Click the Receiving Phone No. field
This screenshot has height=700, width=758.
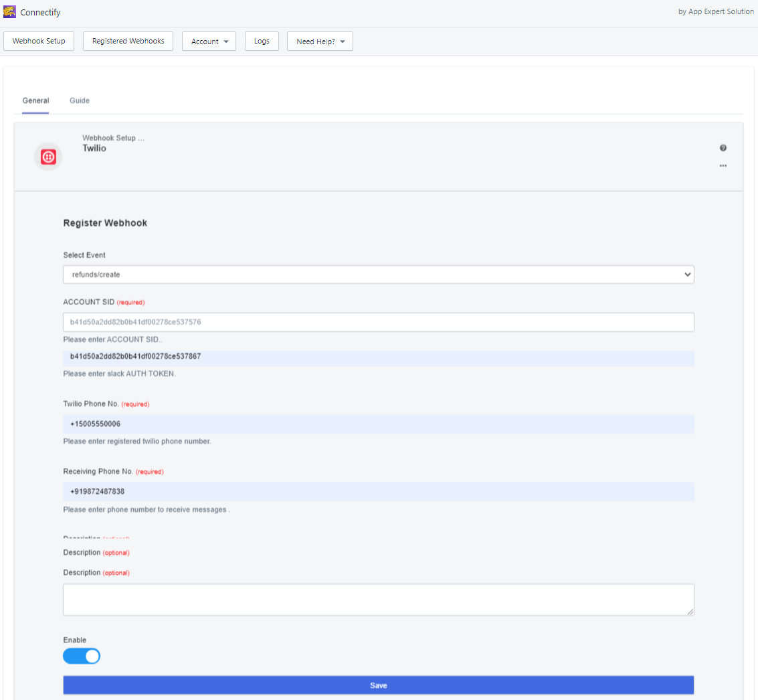tap(379, 492)
